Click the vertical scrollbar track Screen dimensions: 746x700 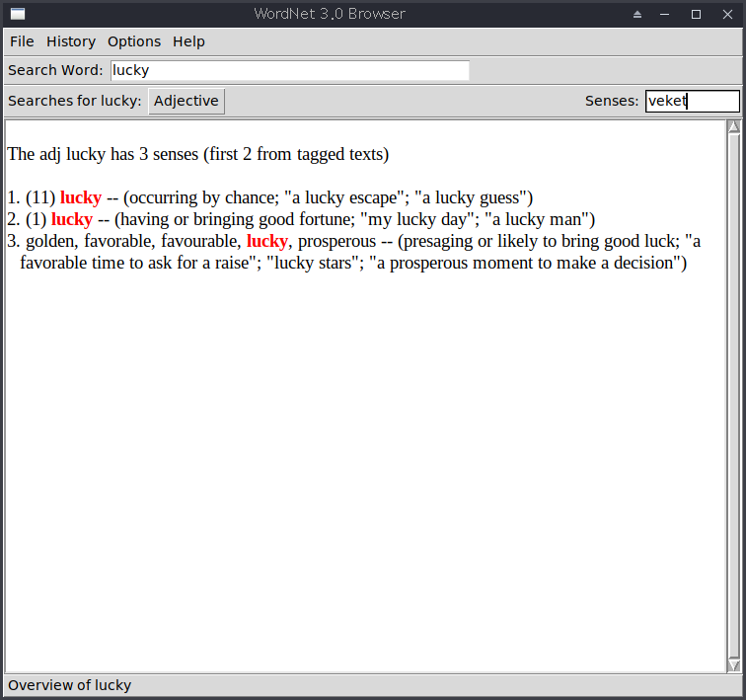coord(733,396)
